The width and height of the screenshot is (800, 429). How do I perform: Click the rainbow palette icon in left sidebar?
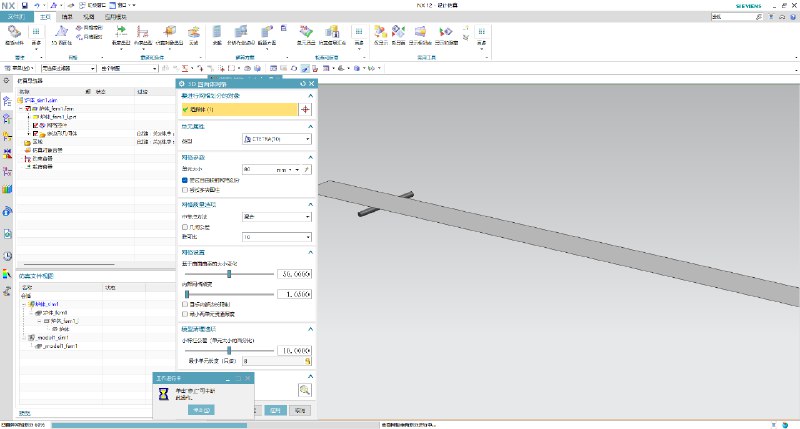(7, 274)
